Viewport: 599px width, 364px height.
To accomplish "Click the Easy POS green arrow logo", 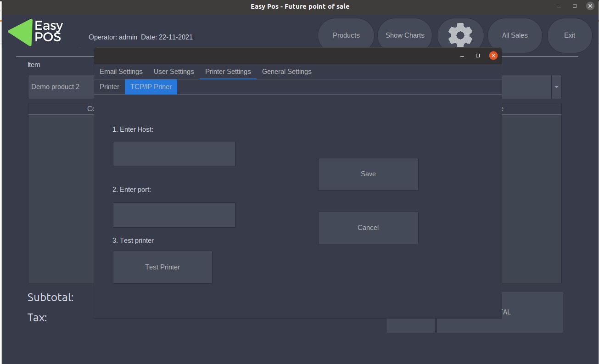I will pos(21,33).
